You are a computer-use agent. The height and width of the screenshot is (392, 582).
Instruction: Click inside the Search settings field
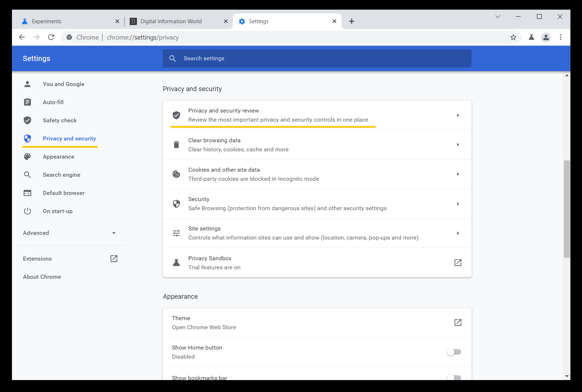click(x=316, y=58)
